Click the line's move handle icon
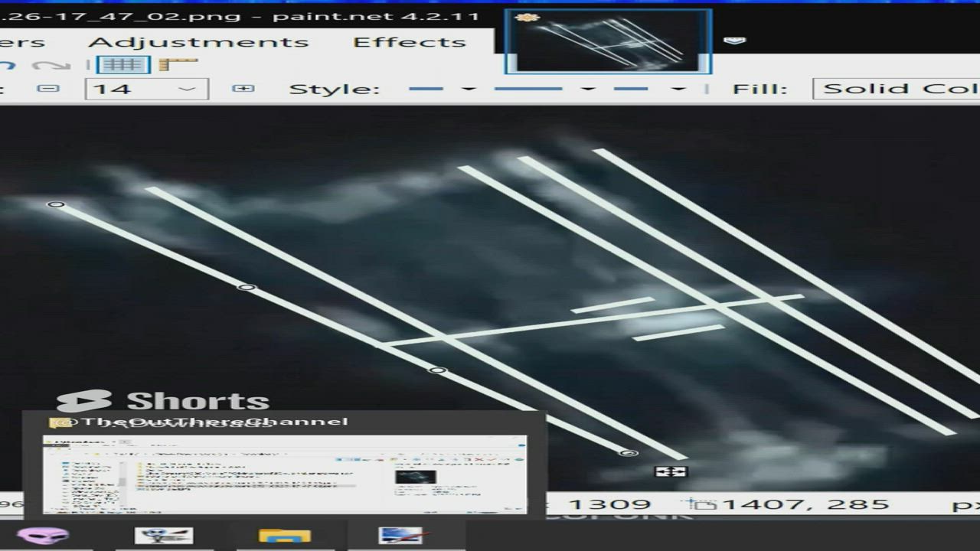The image size is (980, 551). [671, 471]
